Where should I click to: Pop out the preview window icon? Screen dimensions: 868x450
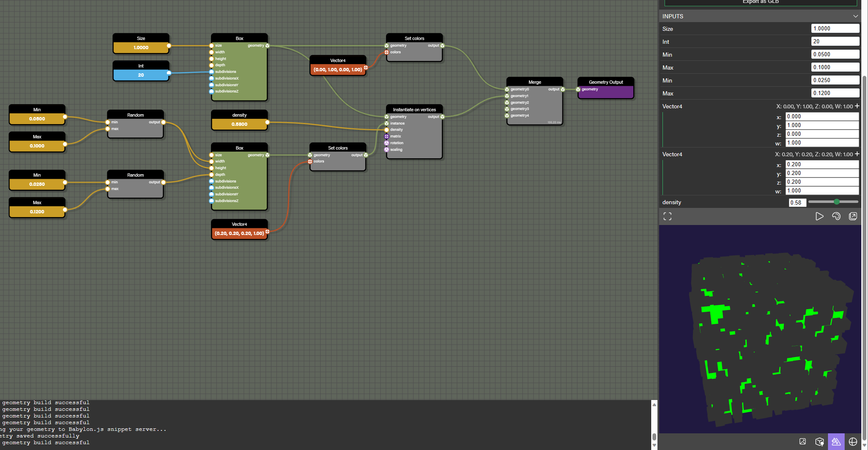(x=853, y=216)
